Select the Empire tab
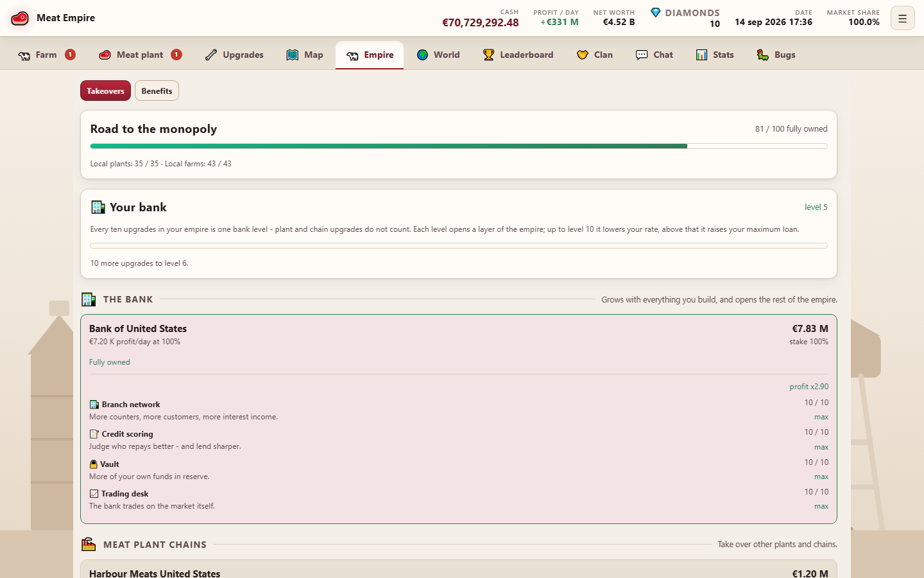924x578 pixels. coord(370,55)
